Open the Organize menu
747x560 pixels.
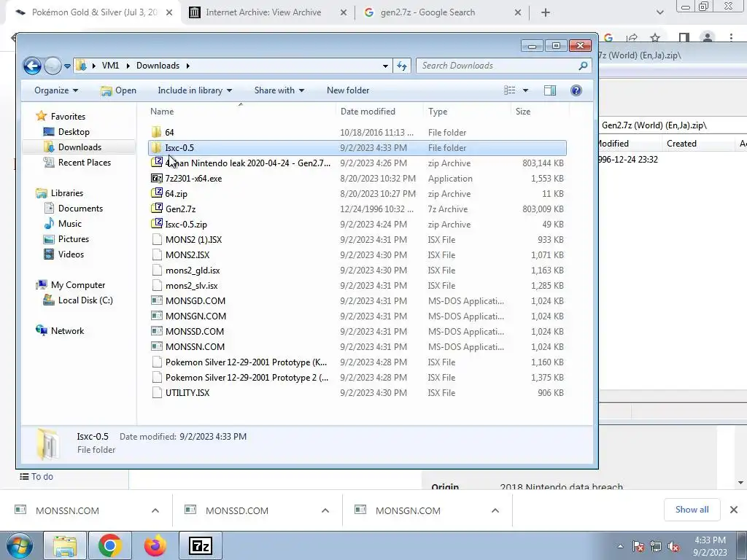pyautogui.click(x=56, y=90)
